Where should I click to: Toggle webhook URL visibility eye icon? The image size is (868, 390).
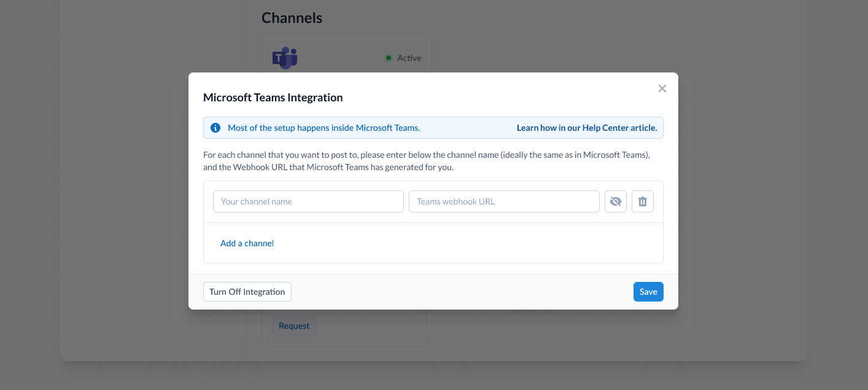click(616, 201)
